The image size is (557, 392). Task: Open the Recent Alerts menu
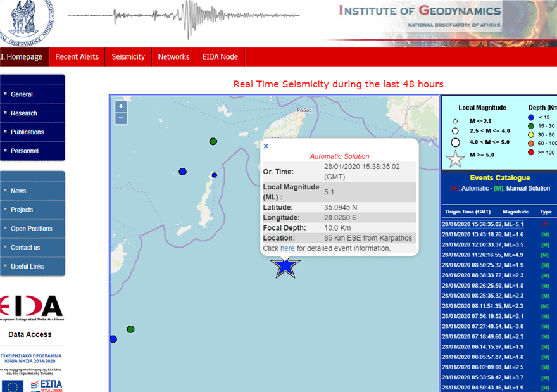point(77,57)
